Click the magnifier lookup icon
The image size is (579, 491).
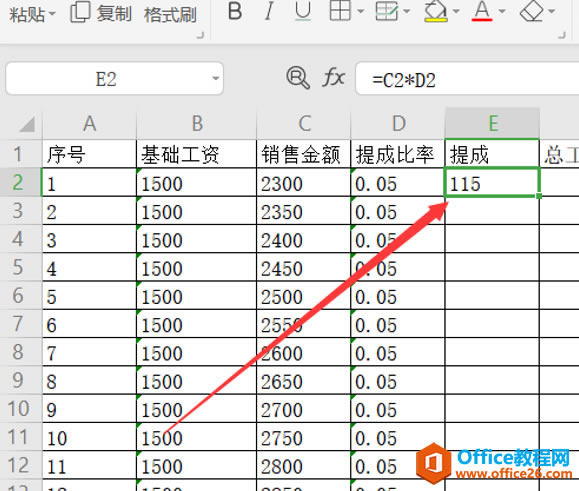[298, 78]
